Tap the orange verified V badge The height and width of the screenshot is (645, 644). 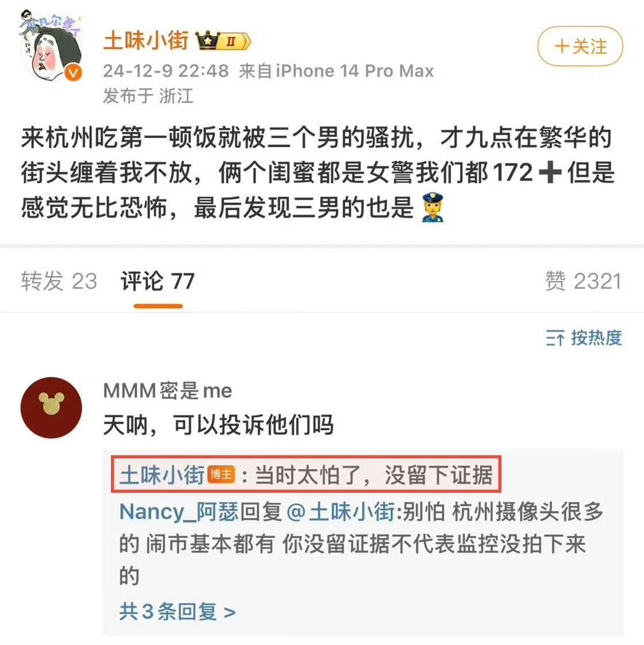(x=73, y=73)
